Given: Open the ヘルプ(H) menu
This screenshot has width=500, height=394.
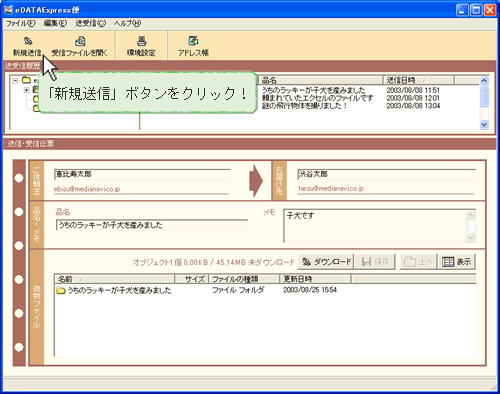Looking at the screenshot, I should (128, 23).
